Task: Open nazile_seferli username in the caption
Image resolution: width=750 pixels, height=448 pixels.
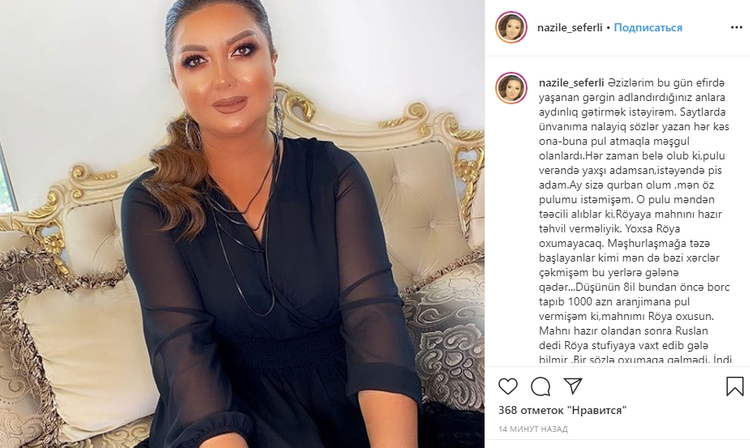Action: [572, 83]
